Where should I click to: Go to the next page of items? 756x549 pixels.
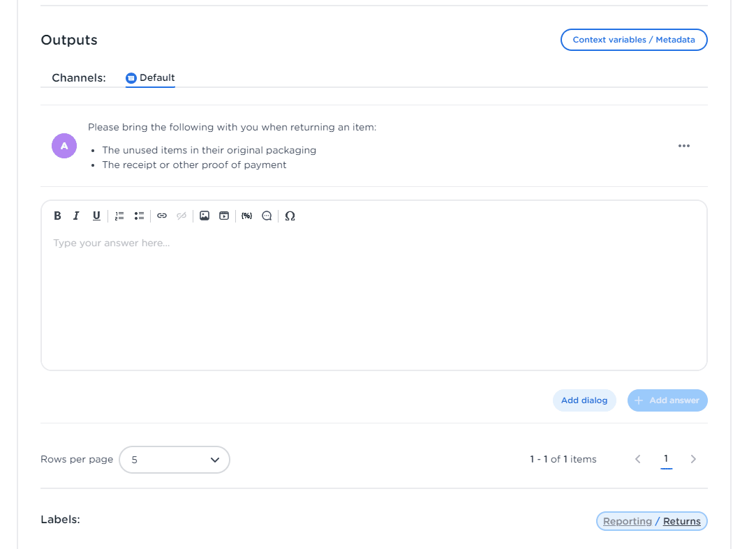point(693,459)
